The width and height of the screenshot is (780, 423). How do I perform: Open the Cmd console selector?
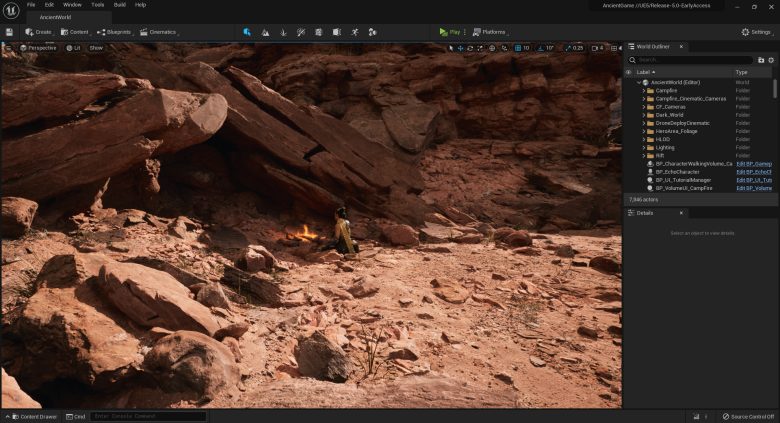coord(76,417)
